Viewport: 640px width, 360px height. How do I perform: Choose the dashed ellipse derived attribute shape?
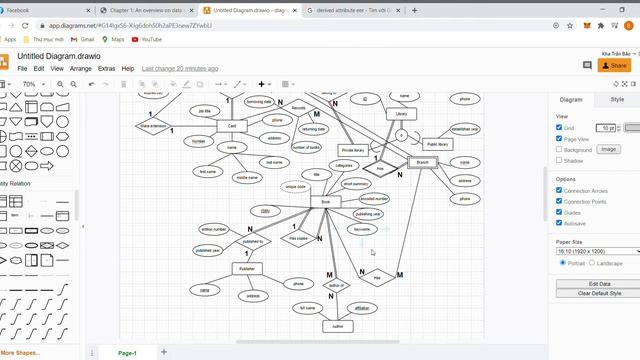tap(16, 245)
